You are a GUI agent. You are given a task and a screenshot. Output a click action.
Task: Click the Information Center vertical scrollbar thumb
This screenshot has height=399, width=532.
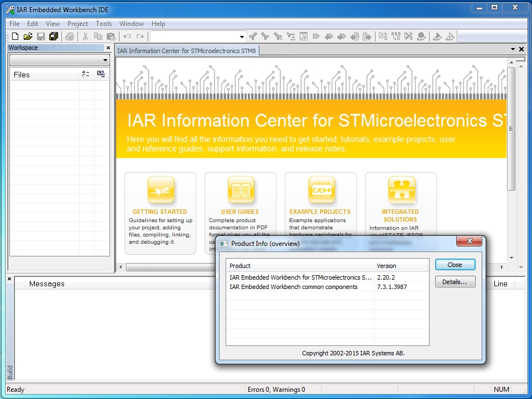(x=512, y=129)
